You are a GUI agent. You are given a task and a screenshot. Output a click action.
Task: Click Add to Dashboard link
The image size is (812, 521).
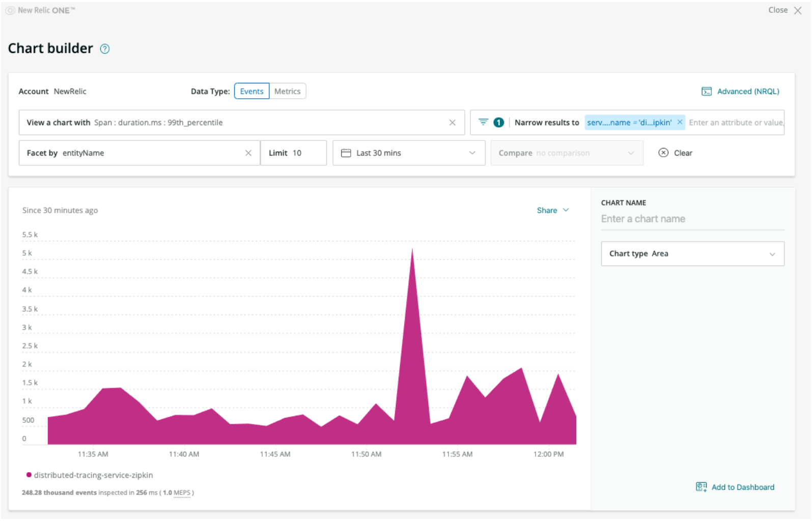pos(743,487)
